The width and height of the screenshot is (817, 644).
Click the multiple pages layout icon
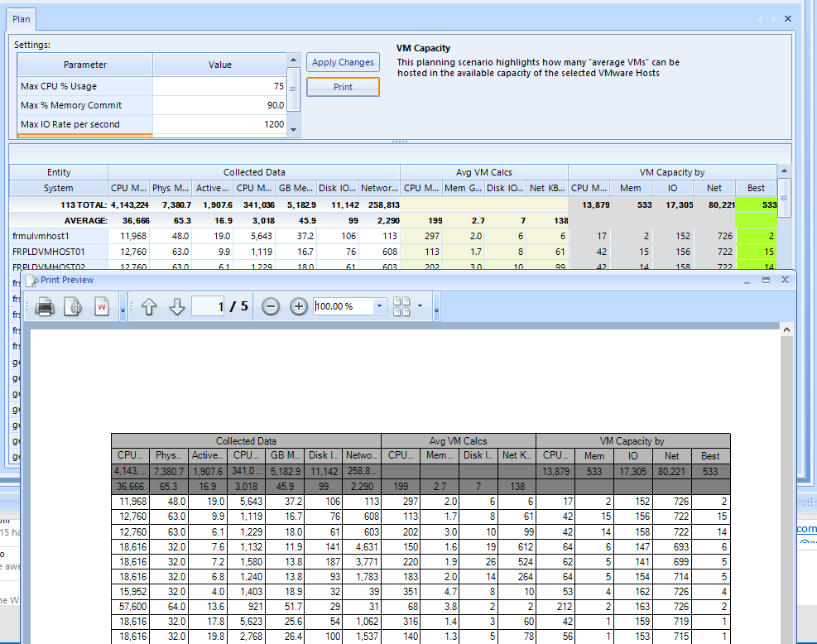402,306
